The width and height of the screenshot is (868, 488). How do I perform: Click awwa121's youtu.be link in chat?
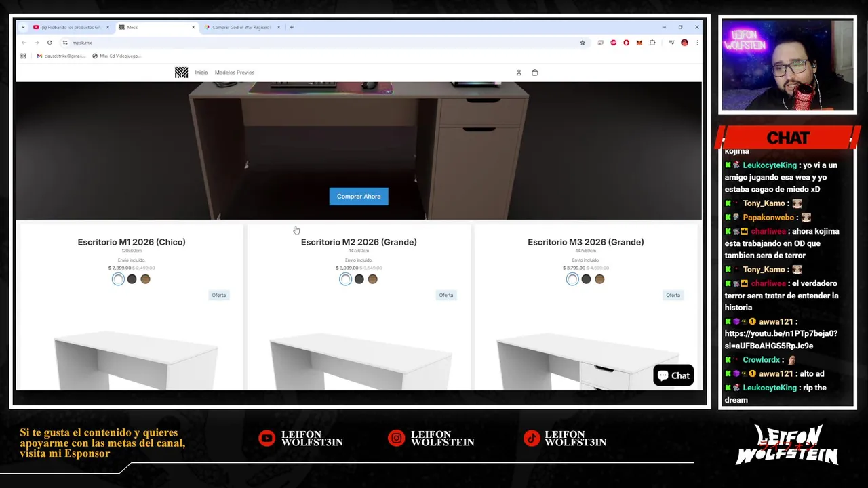point(781,340)
